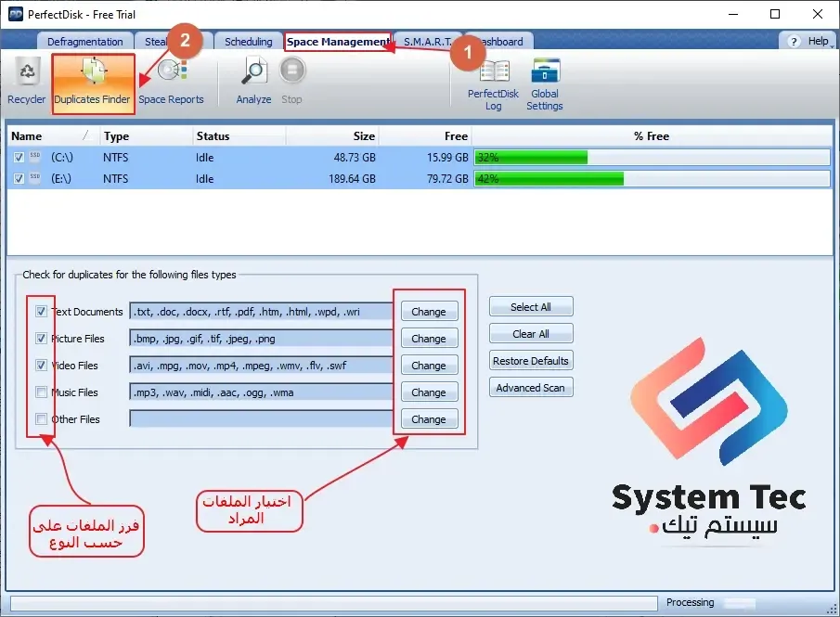Toggle the Video Files checkbox
The height and width of the screenshot is (617, 840).
click(x=41, y=366)
